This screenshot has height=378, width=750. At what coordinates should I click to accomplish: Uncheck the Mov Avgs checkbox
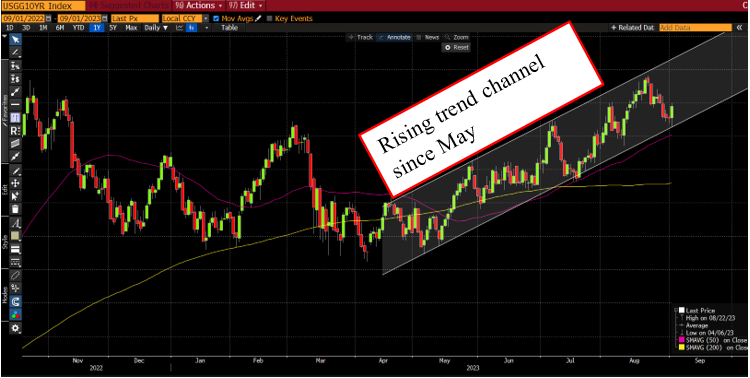(216, 19)
